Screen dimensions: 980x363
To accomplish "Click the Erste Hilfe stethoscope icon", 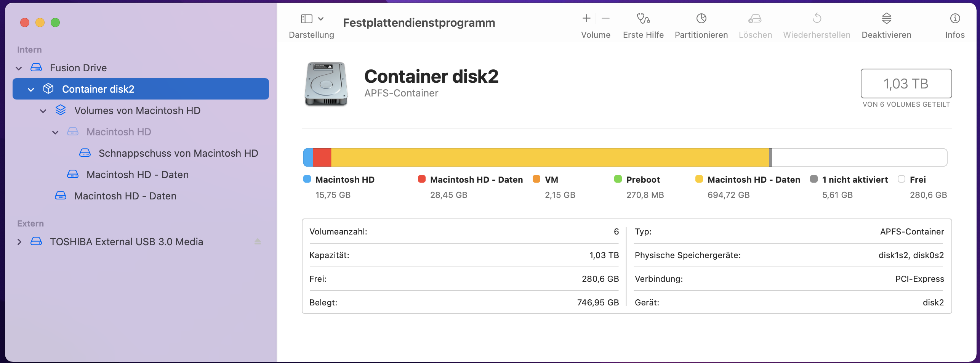I will (x=643, y=18).
